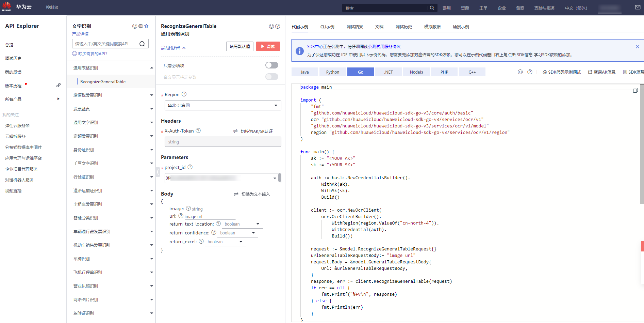Switch to AK/SK authentication
This screenshot has height=323, width=644.
[x=253, y=131]
